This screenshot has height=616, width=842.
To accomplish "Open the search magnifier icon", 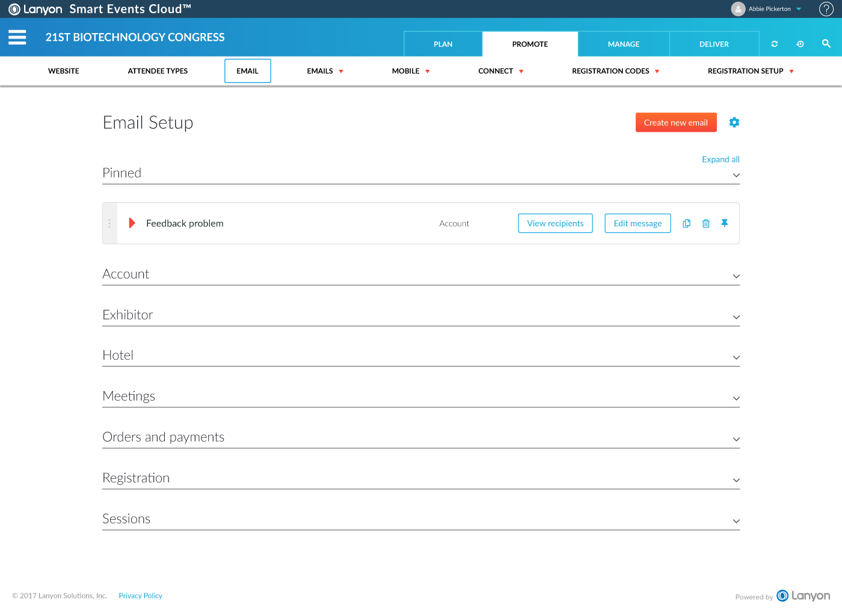I will point(826,43).
